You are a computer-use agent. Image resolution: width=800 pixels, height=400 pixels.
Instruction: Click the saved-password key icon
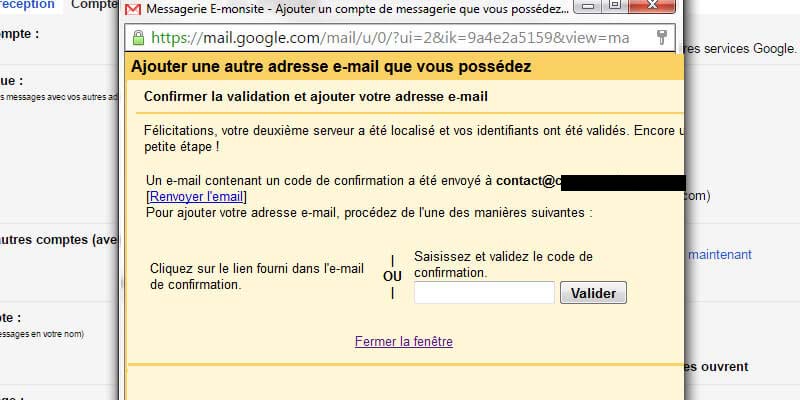click(662, 38)
